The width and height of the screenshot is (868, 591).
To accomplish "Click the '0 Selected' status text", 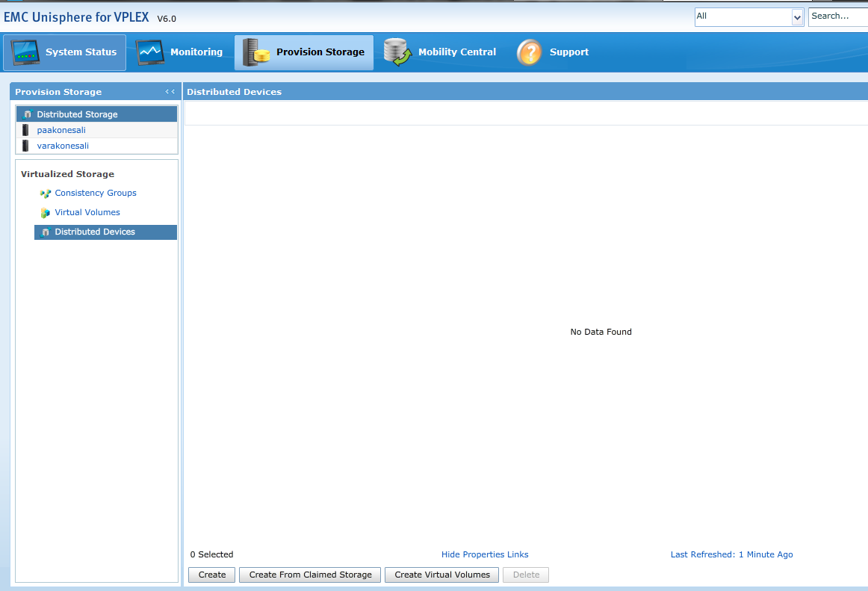I will [211, 554].
